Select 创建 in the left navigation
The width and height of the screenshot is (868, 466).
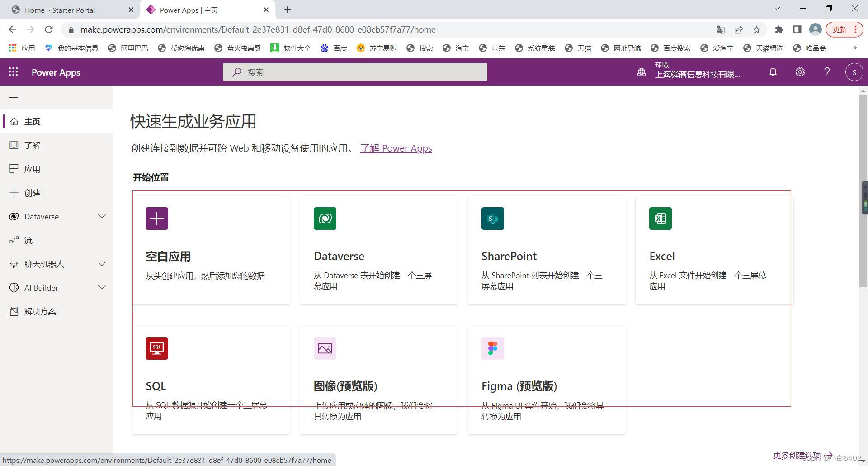(56, 193)
